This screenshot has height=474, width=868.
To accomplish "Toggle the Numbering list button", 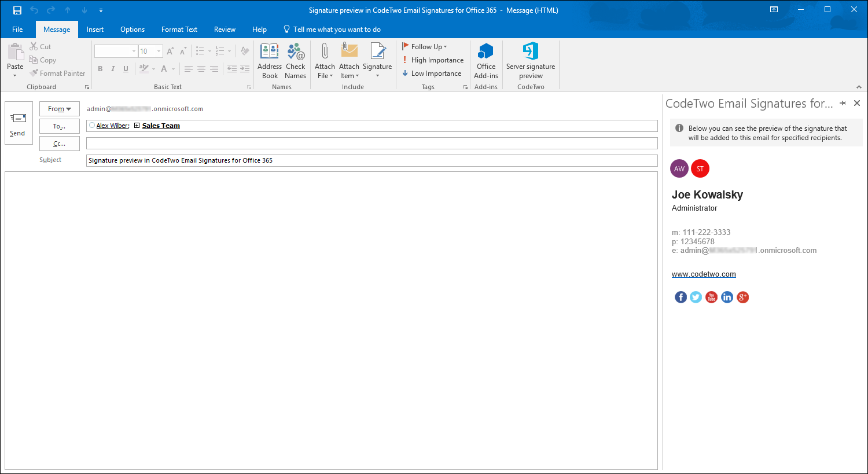I will [220, 52].
